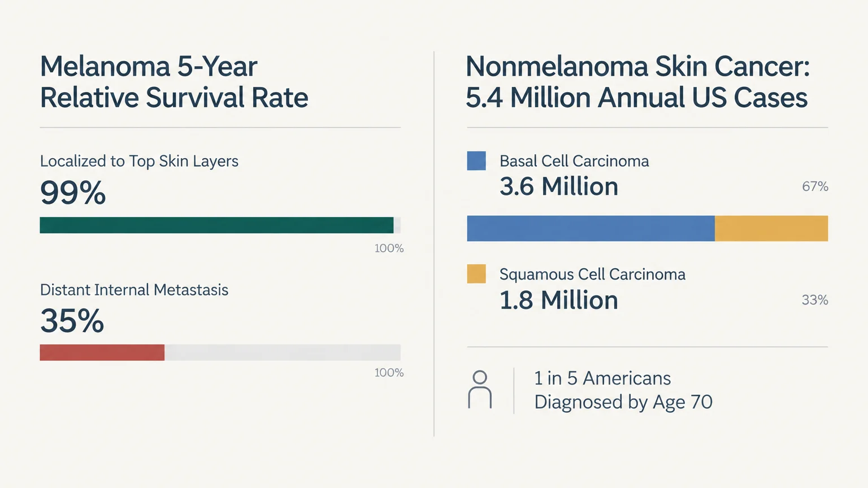
Task: Click the "99%" value
Action: [73, 193]
